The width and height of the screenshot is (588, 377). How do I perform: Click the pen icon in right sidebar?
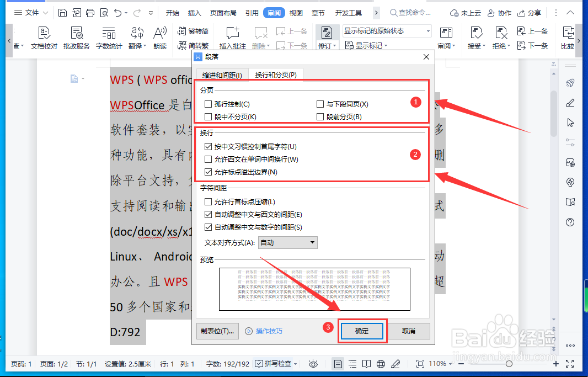pos(570,103)
